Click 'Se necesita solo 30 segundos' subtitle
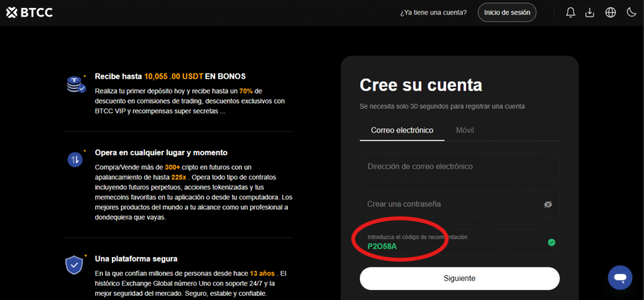 [x=442, y=106]
